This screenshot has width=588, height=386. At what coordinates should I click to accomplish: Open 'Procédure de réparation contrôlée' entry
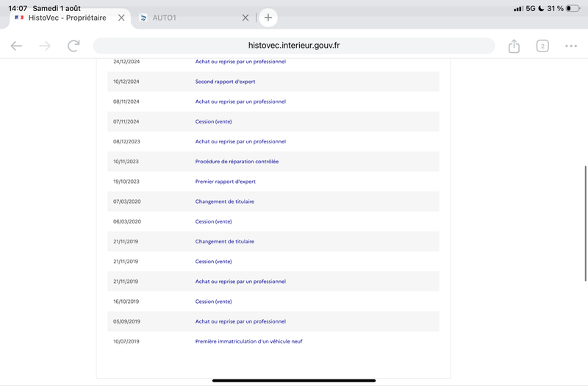tap(237, 162)
